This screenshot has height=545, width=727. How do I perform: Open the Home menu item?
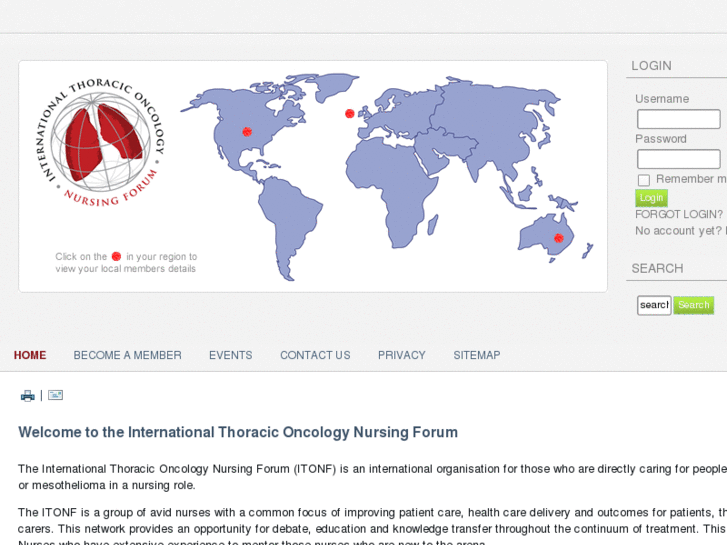coord(30,355)
